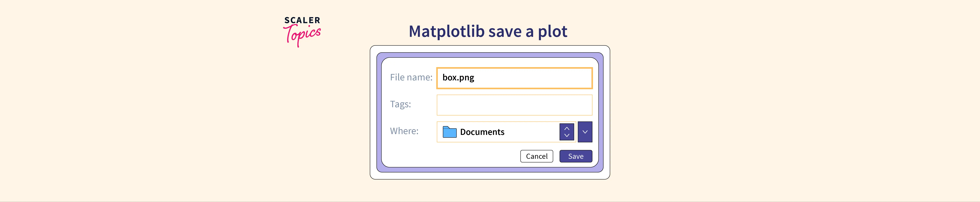Click the down arrow in location stepper

pyautogui.click(x=566, y=136)
